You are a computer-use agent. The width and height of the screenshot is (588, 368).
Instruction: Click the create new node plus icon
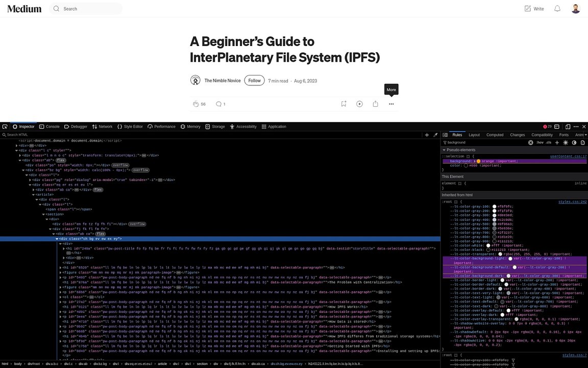427,135
